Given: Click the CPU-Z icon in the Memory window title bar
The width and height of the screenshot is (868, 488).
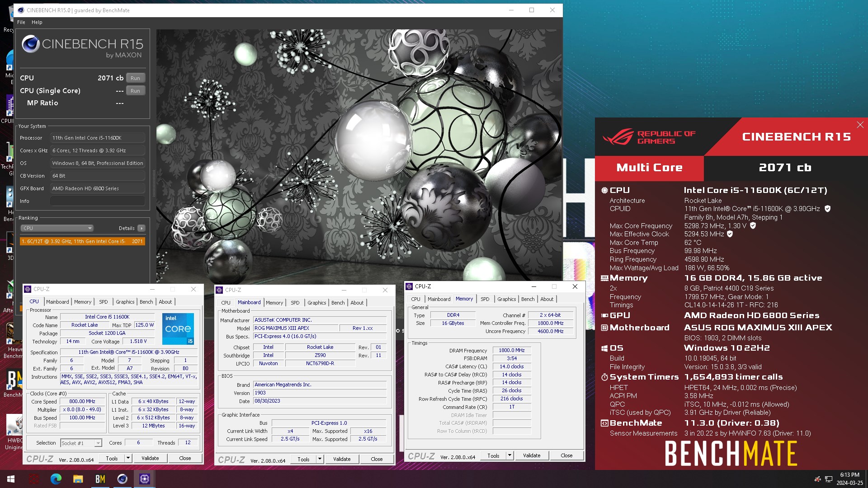Looking at the screenshot, I should tap(410, 286).
